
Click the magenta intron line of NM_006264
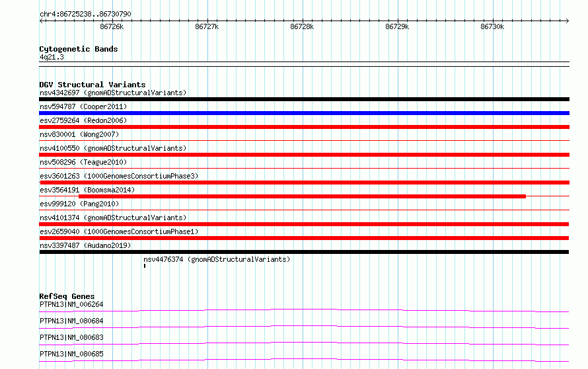[304, 309]
